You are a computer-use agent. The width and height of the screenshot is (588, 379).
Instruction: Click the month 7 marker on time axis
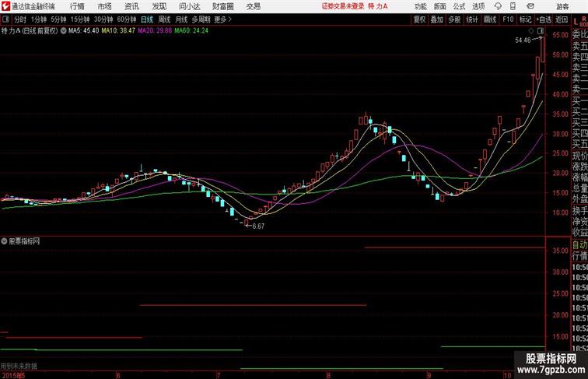click(218, 375)
